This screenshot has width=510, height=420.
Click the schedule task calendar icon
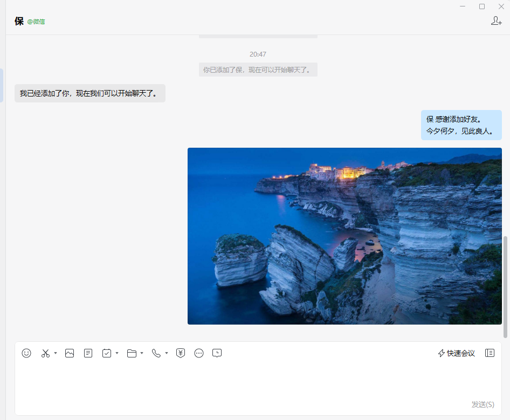107,353
